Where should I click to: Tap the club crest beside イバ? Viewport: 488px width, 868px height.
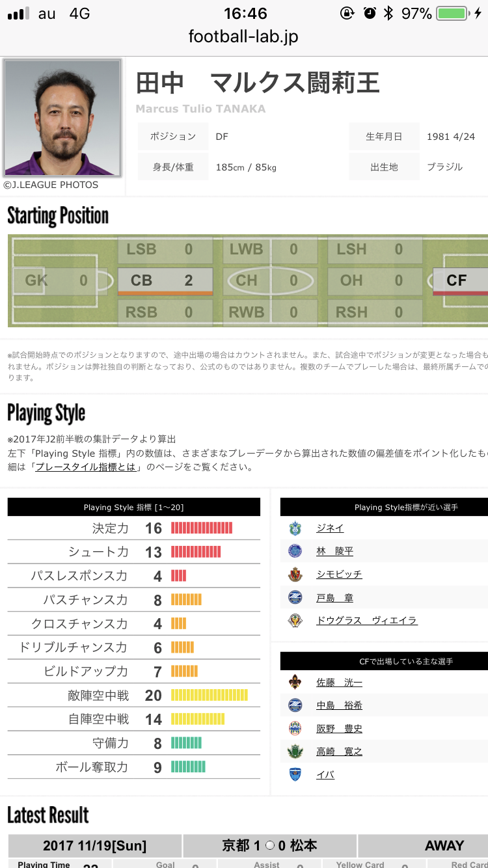click(295, 775)
